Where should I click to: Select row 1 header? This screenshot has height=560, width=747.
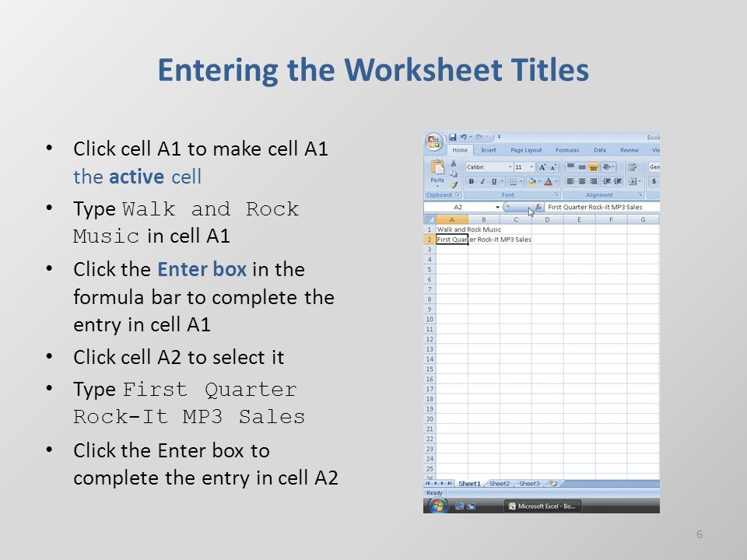point(430,229)
